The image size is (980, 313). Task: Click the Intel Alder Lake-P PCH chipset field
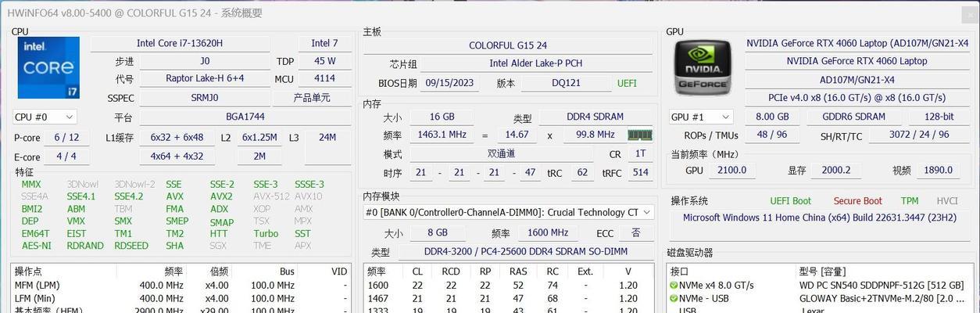(535, 63)
